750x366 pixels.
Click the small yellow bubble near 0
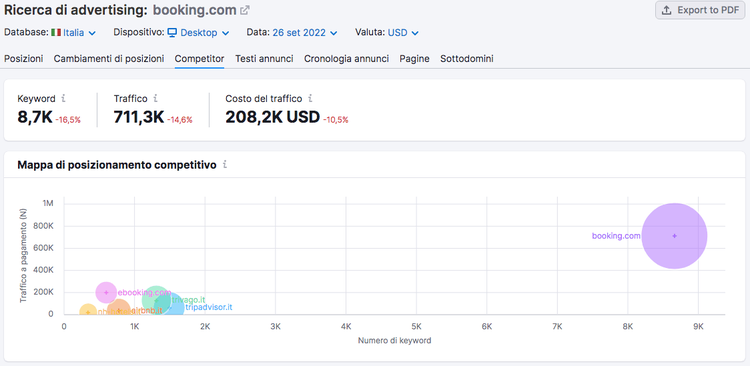[88, 311]
